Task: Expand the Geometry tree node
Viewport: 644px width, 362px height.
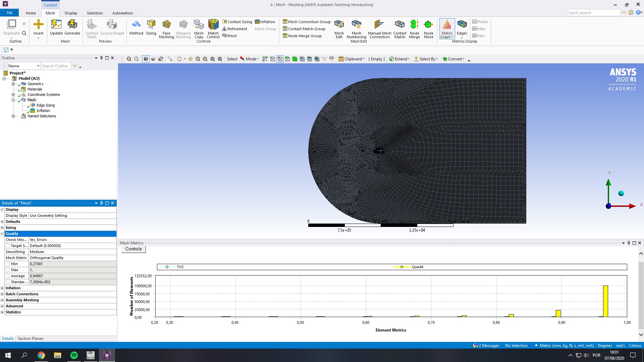Action: [13, 84]
